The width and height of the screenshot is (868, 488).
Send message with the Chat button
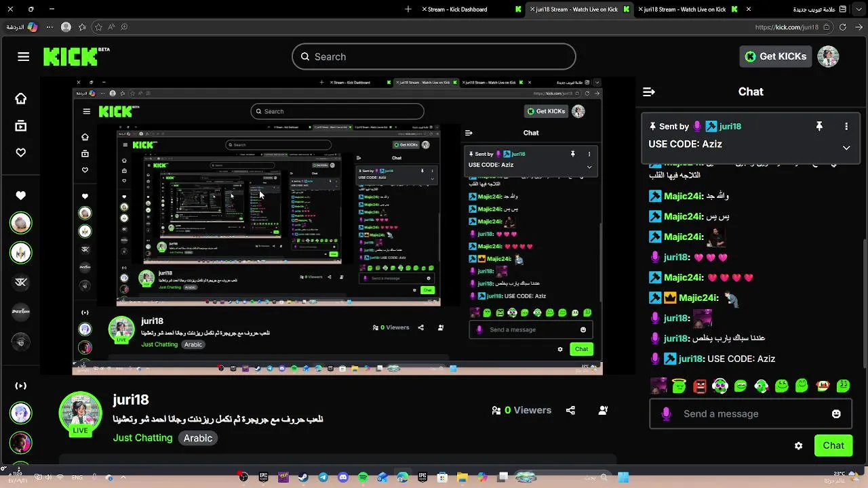[x=833, y=446]
